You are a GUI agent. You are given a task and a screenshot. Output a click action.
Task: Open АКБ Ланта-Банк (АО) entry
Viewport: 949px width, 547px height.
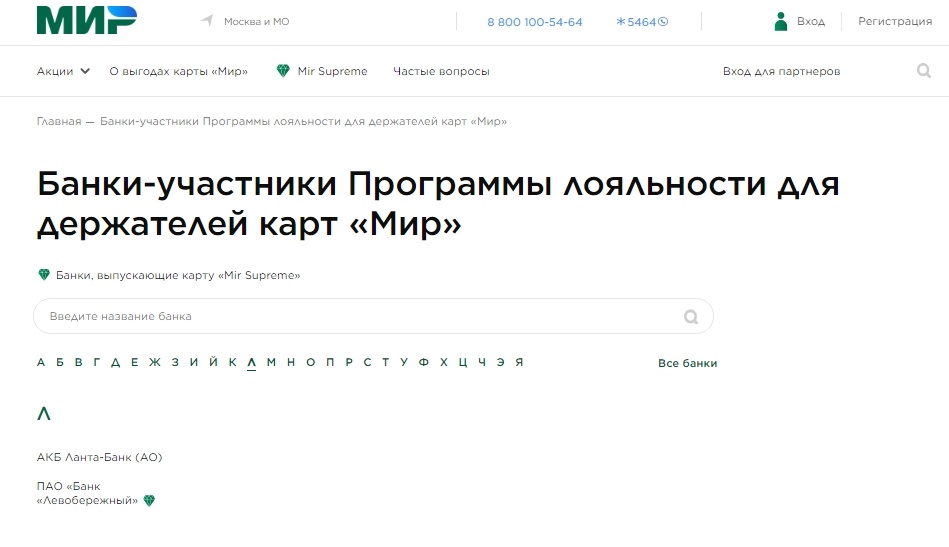coord(99,457)
